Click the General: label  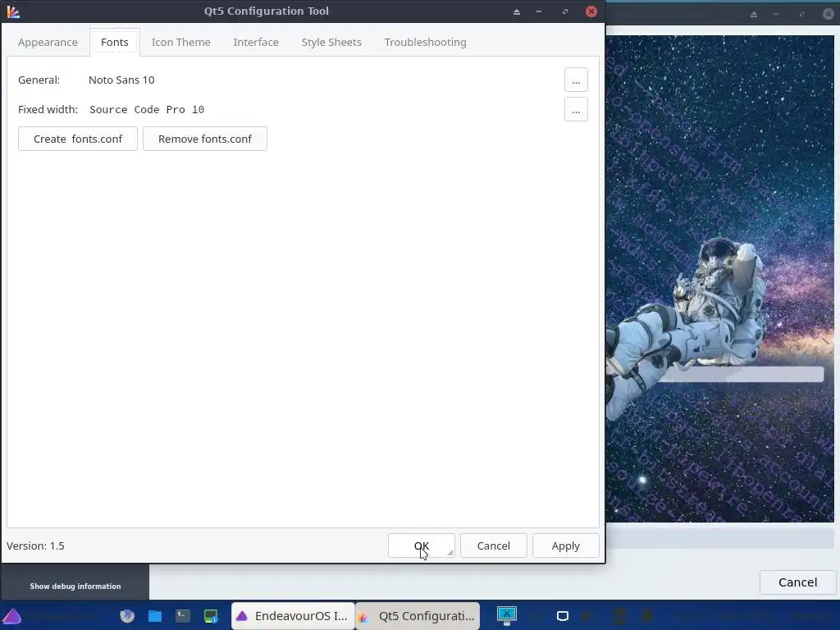39,80
